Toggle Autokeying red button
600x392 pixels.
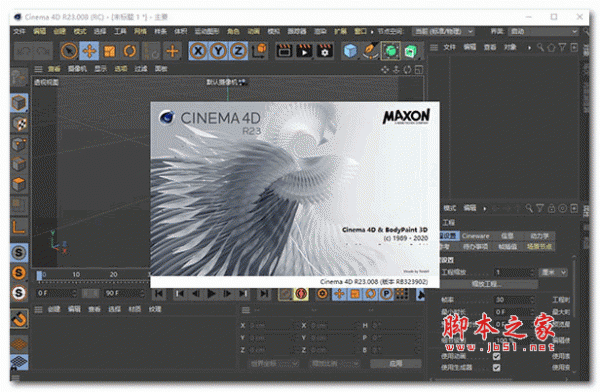[x=302, y=294]
